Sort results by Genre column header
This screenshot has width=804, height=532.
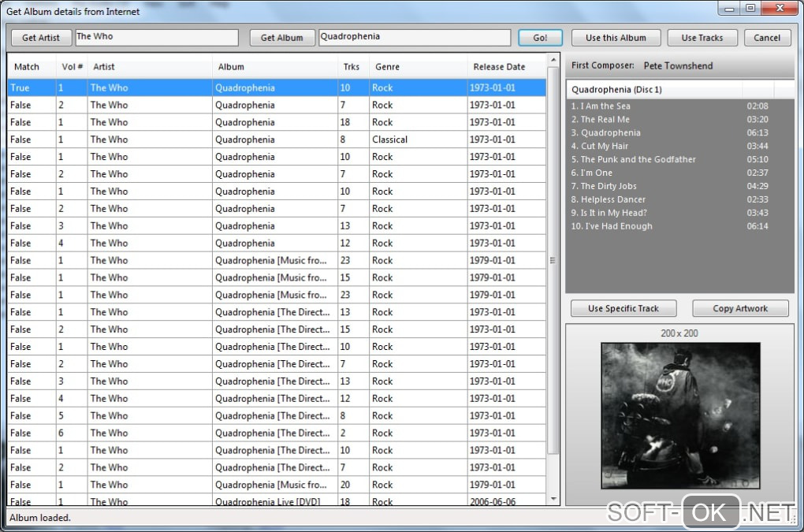[418, 67]
